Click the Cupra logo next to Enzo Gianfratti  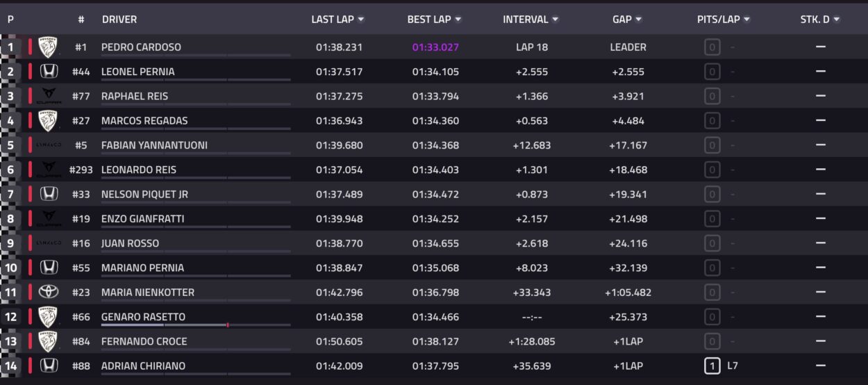[x=49, y=218]
